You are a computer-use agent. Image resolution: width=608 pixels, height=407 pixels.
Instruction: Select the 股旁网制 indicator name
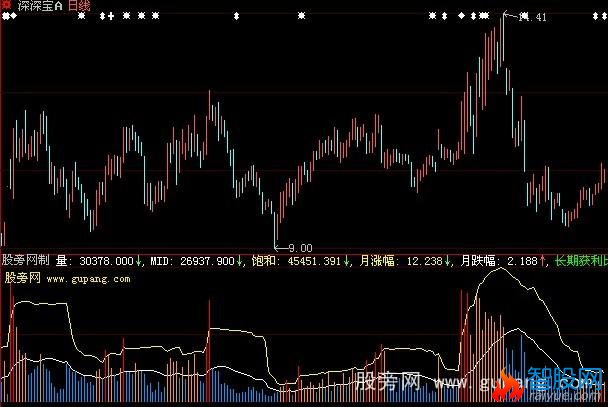[x=26, y=260]
